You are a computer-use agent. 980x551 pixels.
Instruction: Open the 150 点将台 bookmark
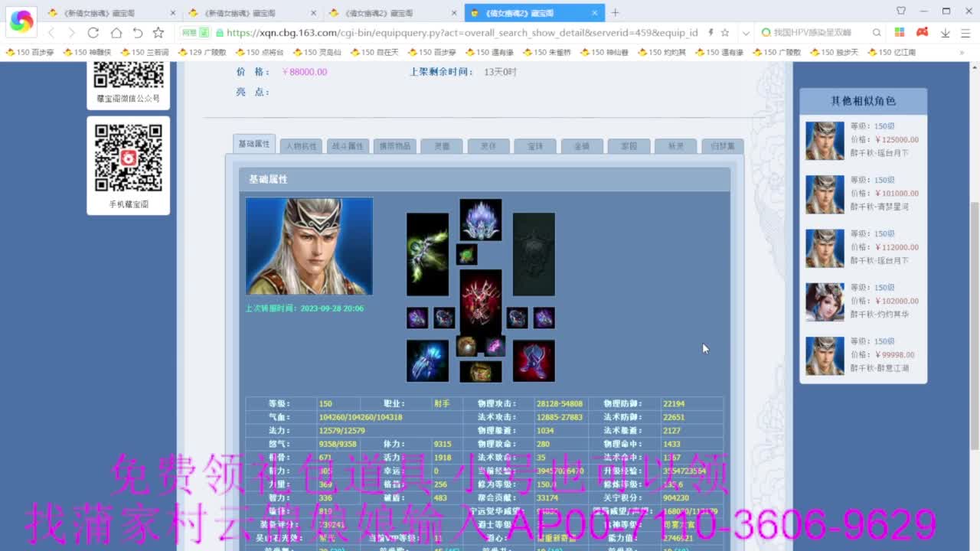pos(259,52)
